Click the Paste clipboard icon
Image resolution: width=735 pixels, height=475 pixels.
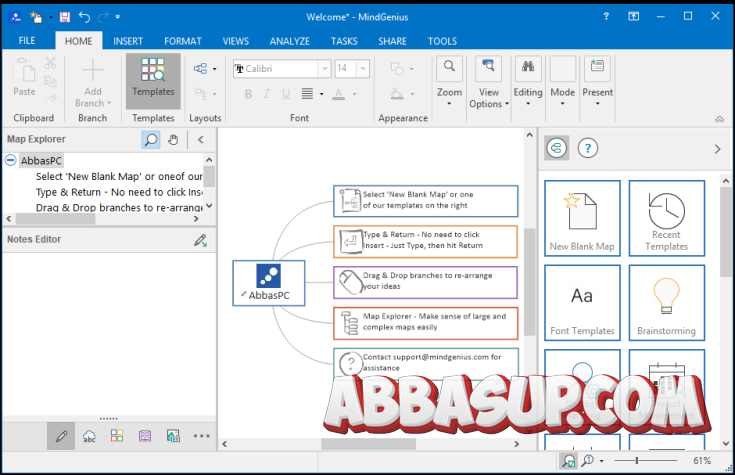(x=24, y=70)
